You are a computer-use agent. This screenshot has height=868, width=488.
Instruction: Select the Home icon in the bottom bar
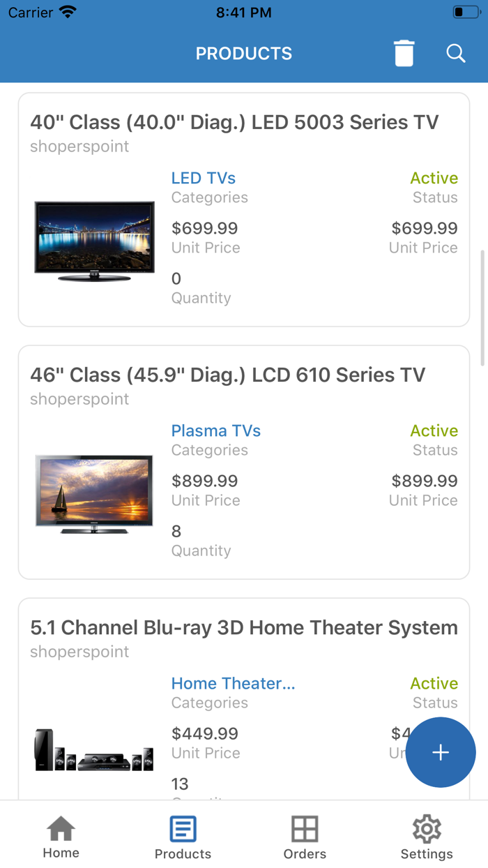pos(61,829)
